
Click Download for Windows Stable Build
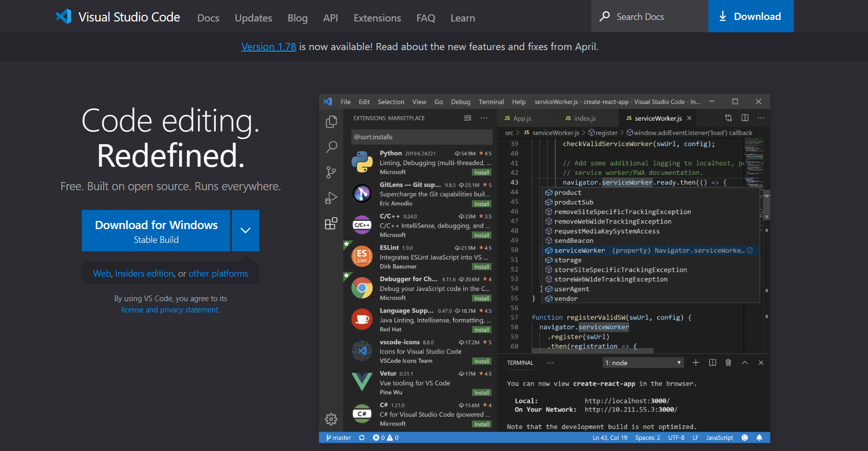pos(156,231)
